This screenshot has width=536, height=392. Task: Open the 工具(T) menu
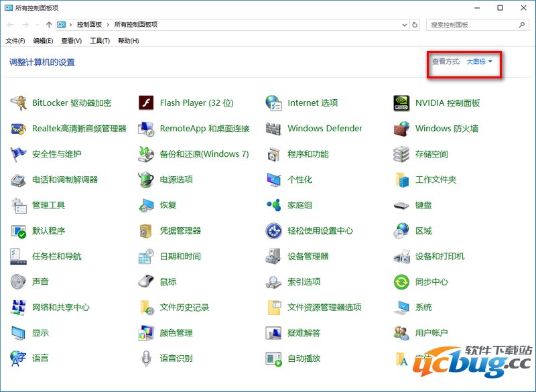pos(100,41)
